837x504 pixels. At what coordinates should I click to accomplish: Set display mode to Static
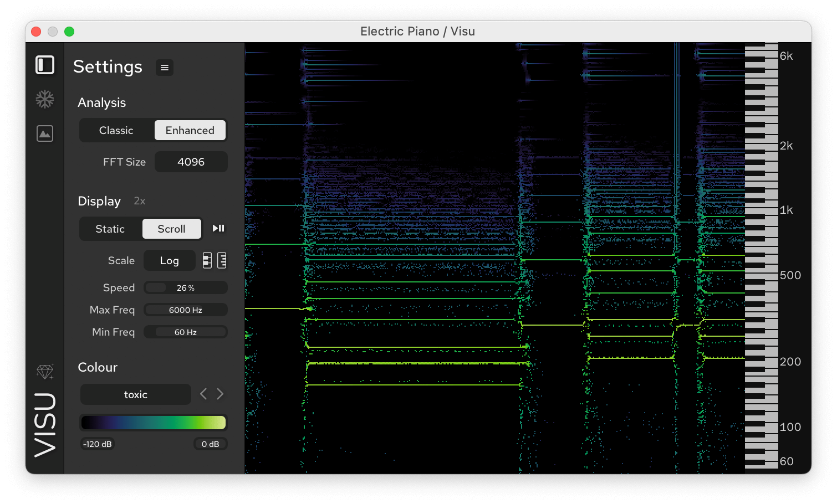pos(110,229)
